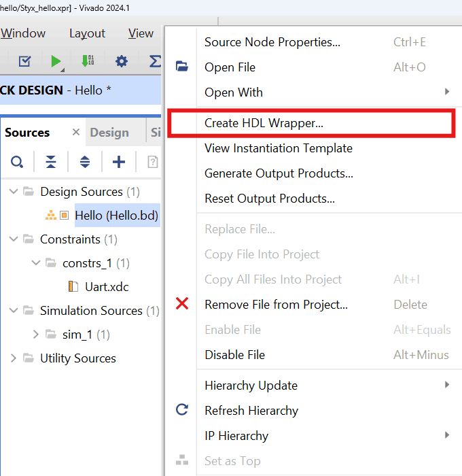Click the green Run flow arrow icon
Viewport: 462px width, 476px height.
pyautogui.click(x=56, y=61)
